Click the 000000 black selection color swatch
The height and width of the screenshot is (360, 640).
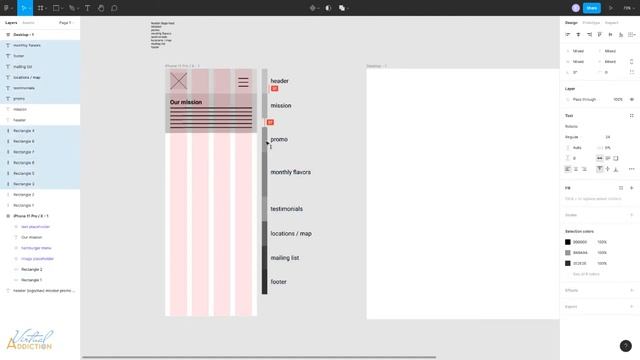coord(567,242)
